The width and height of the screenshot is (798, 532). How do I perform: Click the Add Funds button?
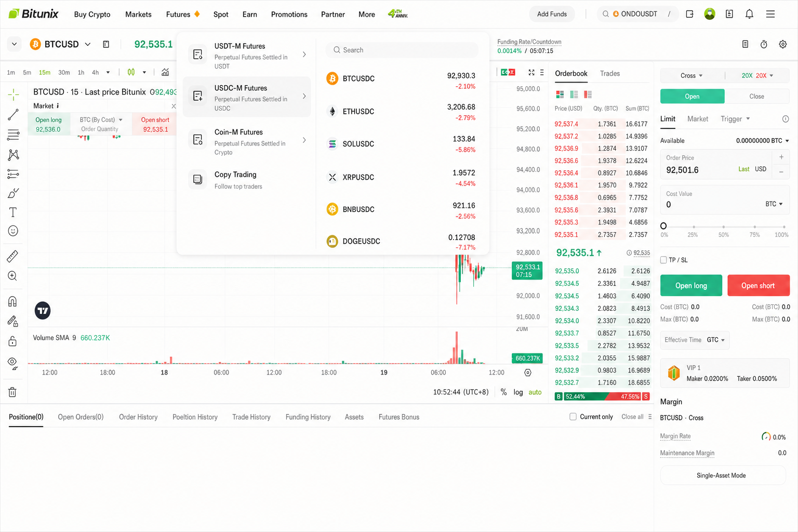coord(552,14)
